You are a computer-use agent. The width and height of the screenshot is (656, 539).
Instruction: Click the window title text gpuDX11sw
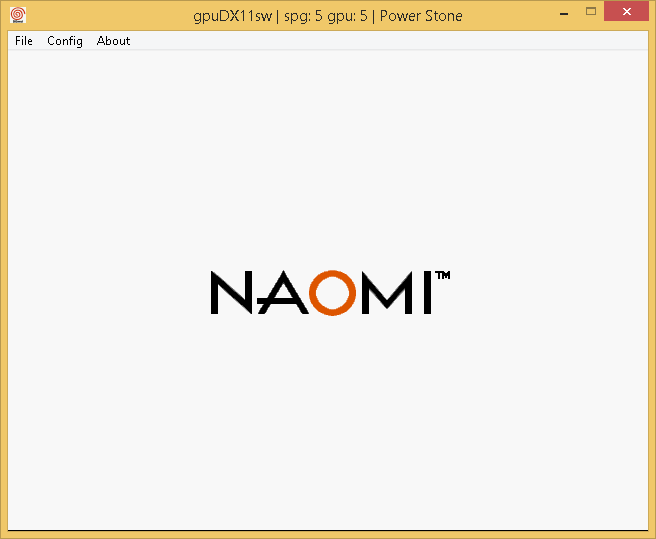point(232,16)
